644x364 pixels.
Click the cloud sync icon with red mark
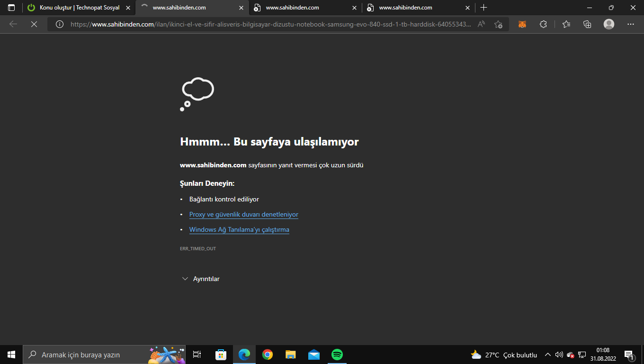pyautogui.click(x=571, y=355)
